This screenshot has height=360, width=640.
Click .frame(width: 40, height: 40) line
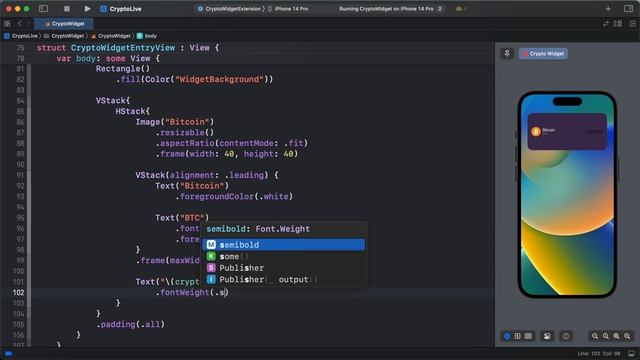227,154
